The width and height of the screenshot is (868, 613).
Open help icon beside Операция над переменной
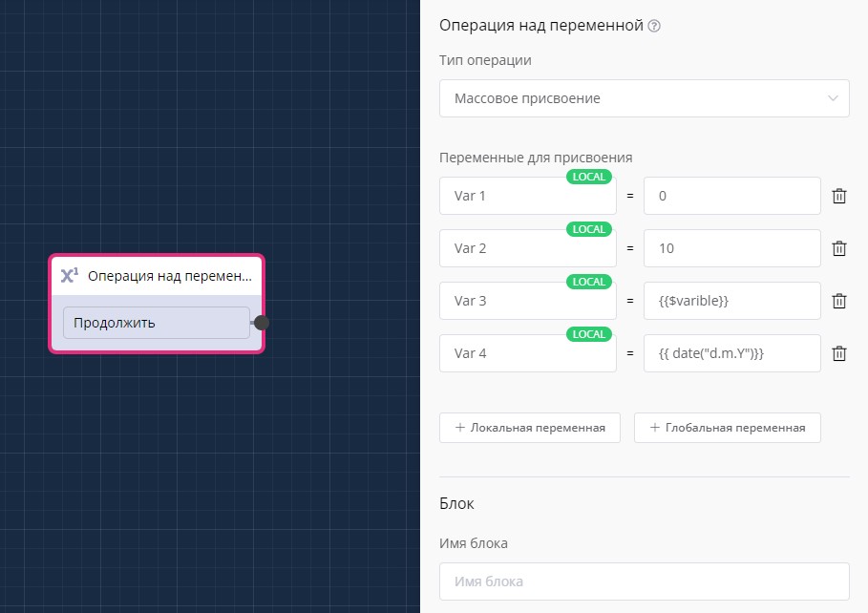click(654, 27)
